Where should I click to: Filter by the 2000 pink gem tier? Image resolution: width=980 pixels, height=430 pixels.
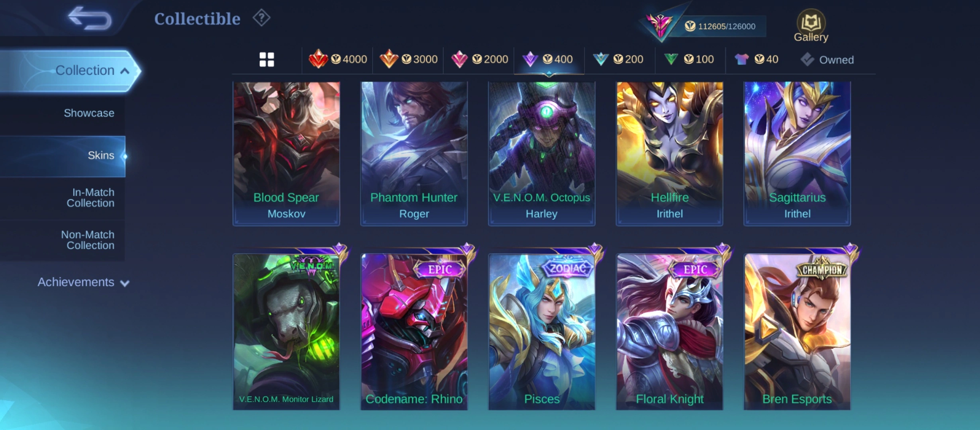[479, 59]
